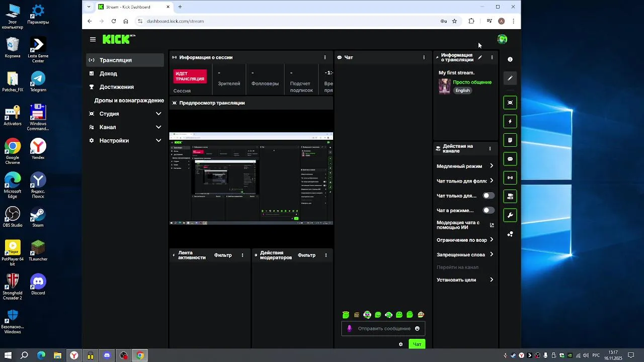Open OBS Studio desktop shortcut

13,217
